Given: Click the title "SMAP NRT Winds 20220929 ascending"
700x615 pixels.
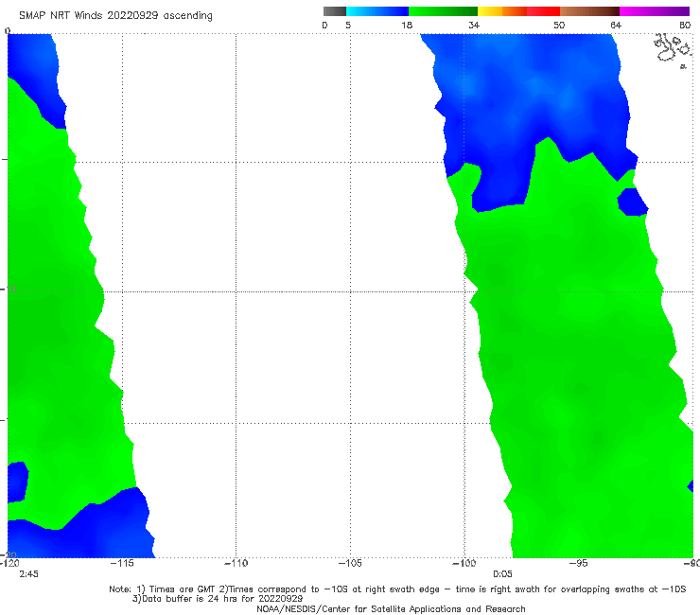Looking at the screenshot, I should click(115, 15).
